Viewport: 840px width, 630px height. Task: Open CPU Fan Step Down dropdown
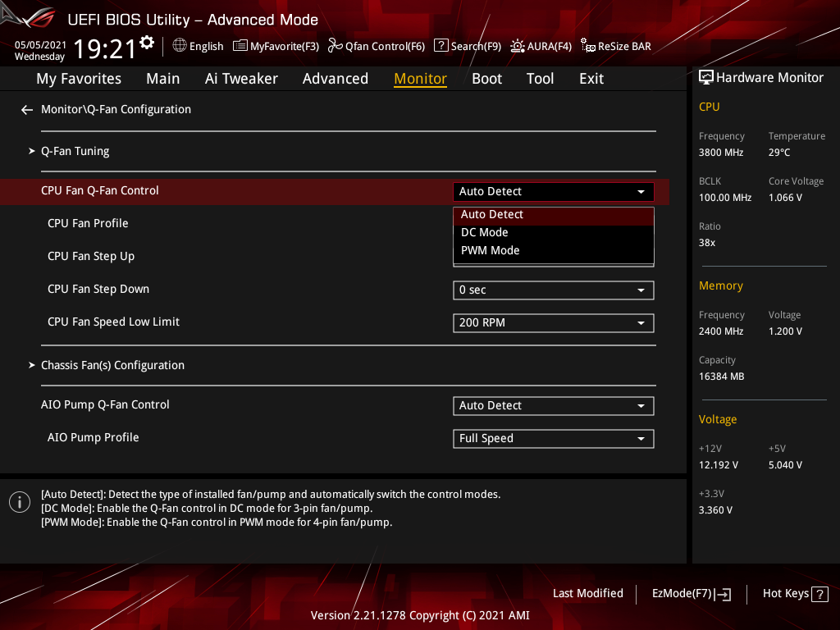tap(554, 290)
